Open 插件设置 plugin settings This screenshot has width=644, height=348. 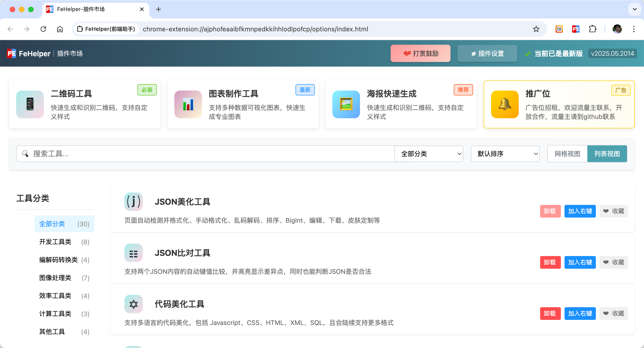tap(487, 53)
